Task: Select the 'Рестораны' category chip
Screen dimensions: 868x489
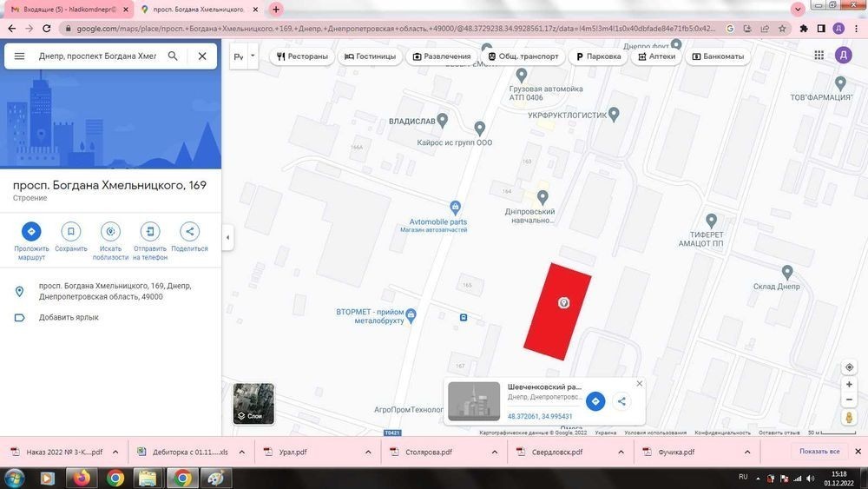Action: pos(302,56)
